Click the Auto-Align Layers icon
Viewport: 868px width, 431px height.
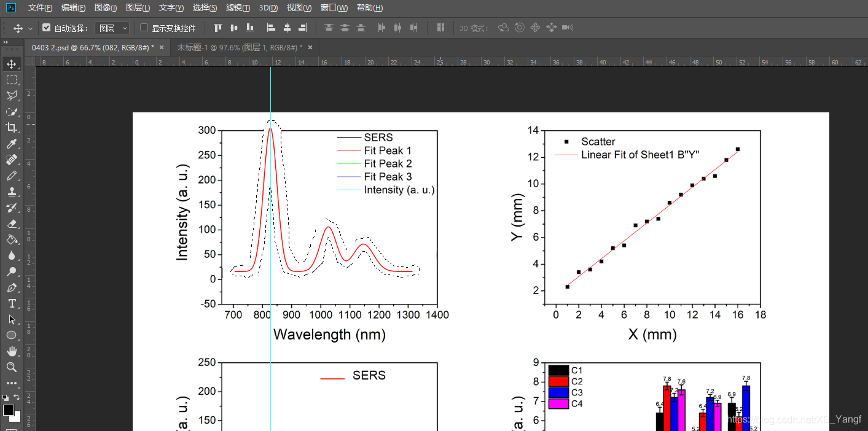pos(440,28)
